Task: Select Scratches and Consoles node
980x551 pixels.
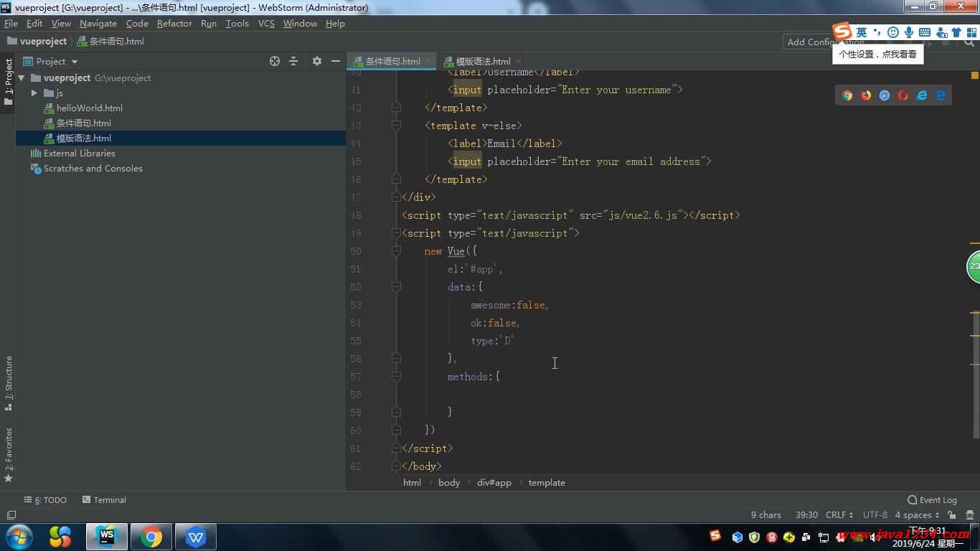Action: [93, 168]
